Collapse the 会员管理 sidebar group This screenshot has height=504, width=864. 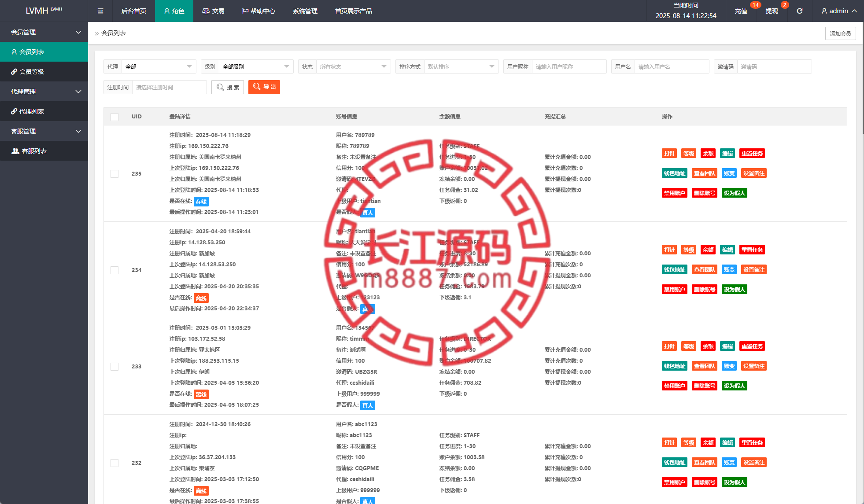(x=44, y=32)
